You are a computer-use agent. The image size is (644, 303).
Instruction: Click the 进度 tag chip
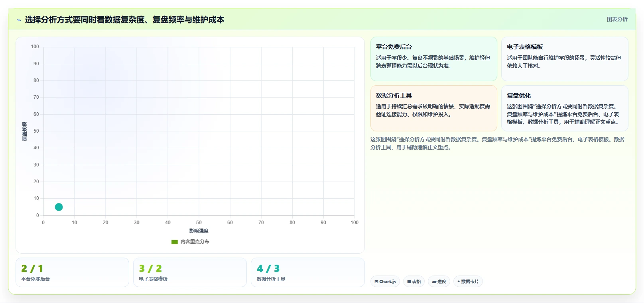pos(439,281)
